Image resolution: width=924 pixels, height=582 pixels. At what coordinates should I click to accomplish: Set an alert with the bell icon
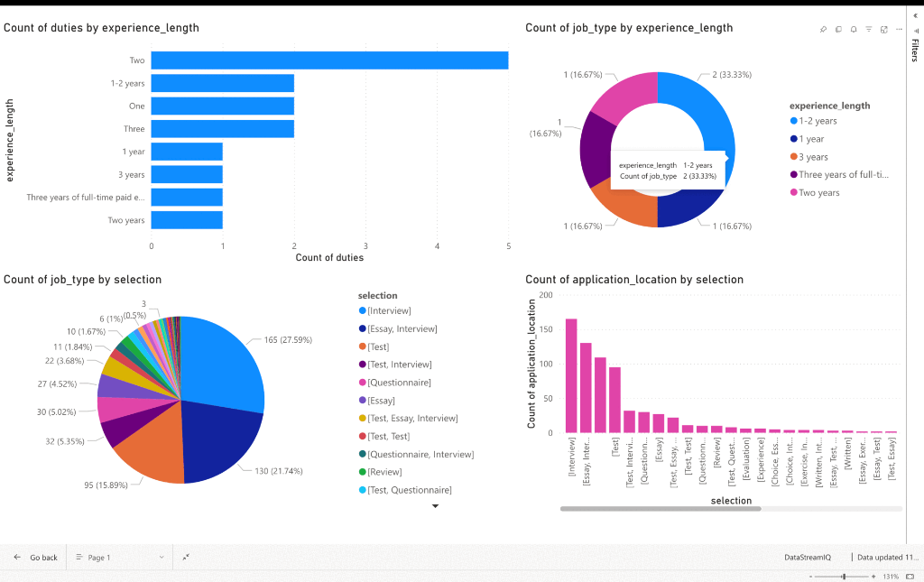point(854,30)
